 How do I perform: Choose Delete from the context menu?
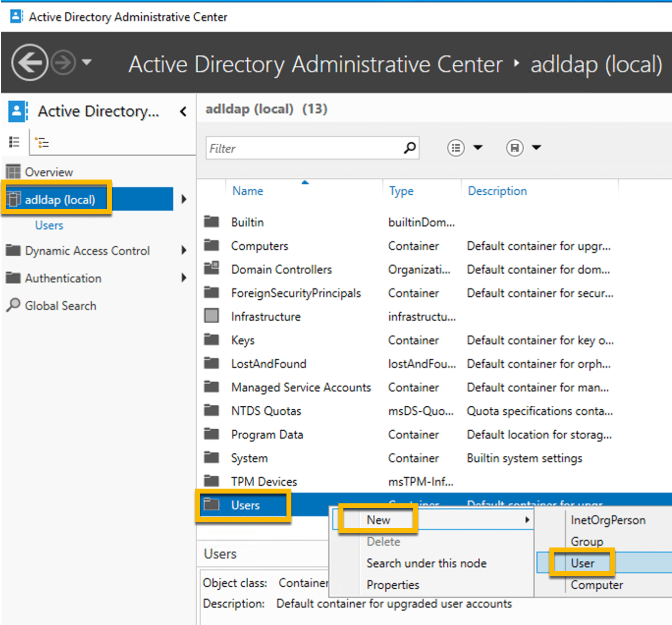click(384, 542)
